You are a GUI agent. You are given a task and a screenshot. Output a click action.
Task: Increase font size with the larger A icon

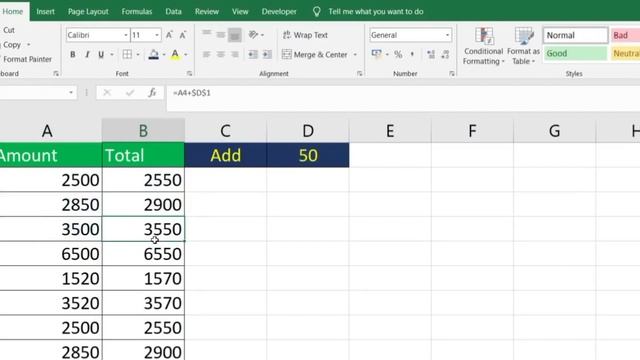pos(169,35)
